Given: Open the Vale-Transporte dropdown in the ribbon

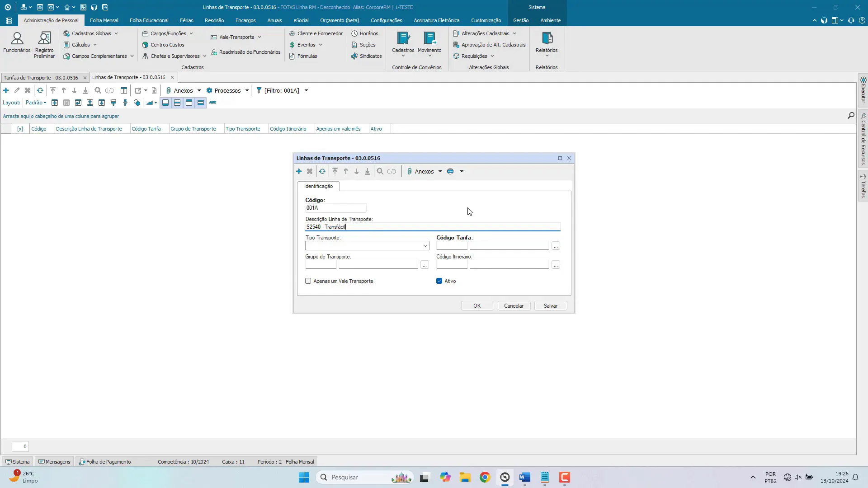Looking at the screenshot, I should [x=236, y=37].
